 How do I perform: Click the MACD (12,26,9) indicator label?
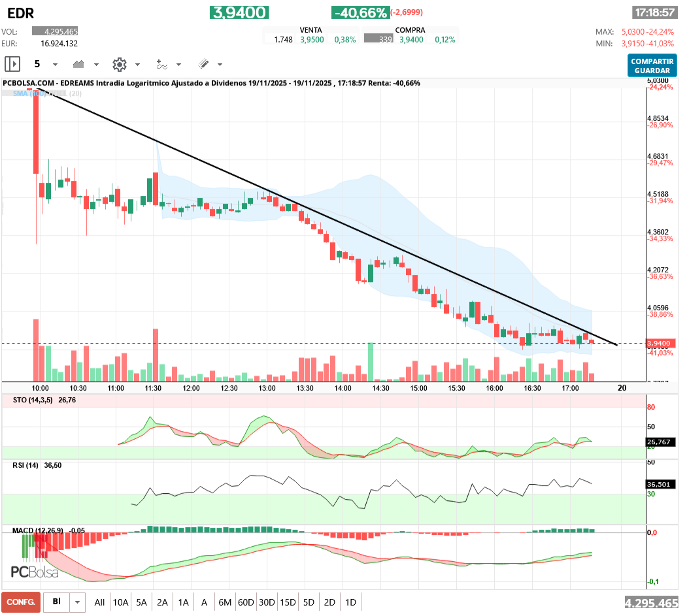coord(38,530)
